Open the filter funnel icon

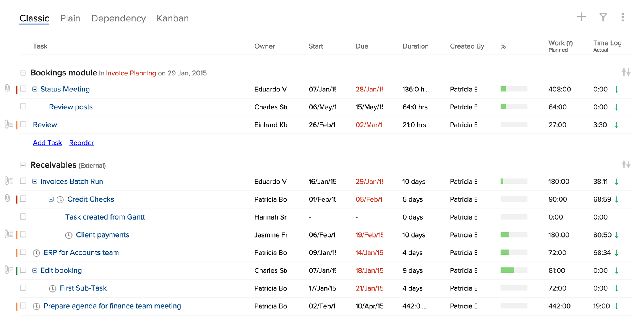[x=603, y=17]
